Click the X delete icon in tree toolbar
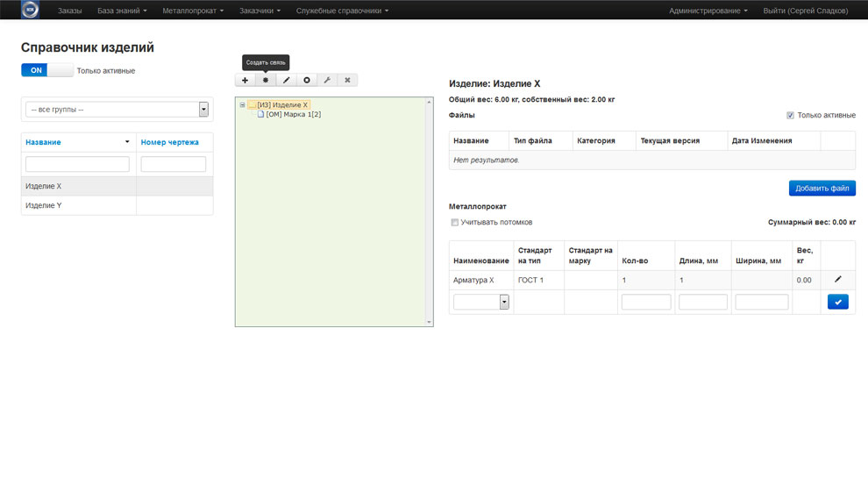 point(347,80)
